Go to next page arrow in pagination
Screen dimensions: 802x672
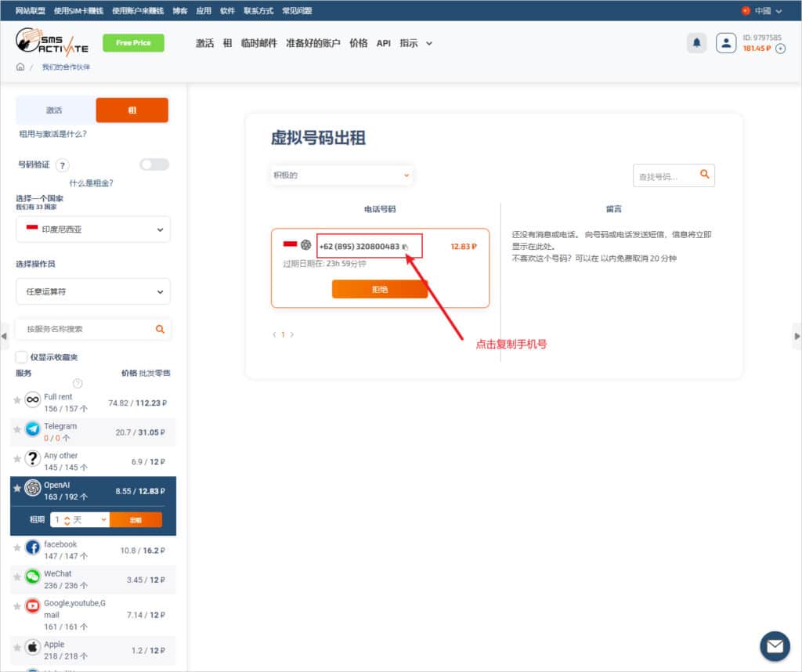pos(292,334)
